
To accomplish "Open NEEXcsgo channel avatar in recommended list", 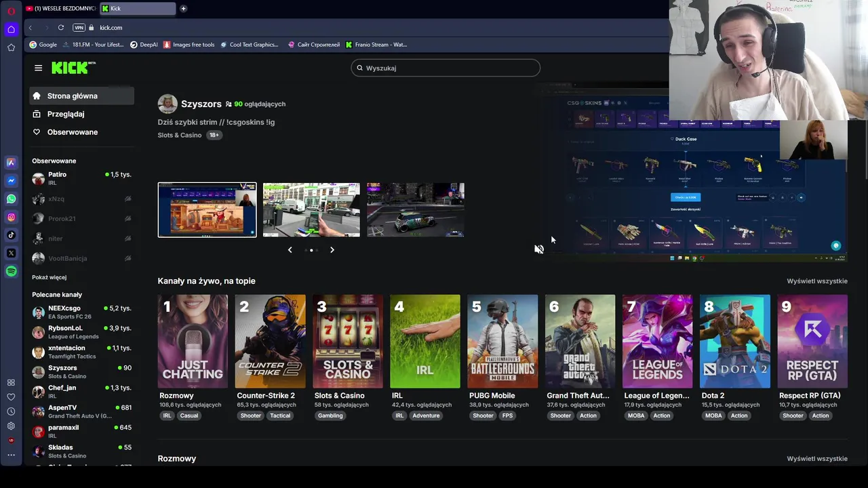I will coord(39,312).
